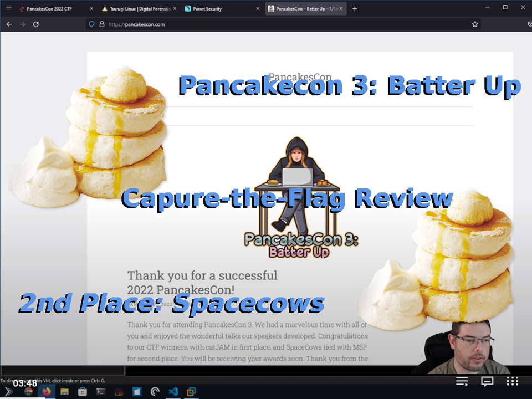
Task: Open the apps grid icon in the bottom bar
Action: click(x=511, y=381)
